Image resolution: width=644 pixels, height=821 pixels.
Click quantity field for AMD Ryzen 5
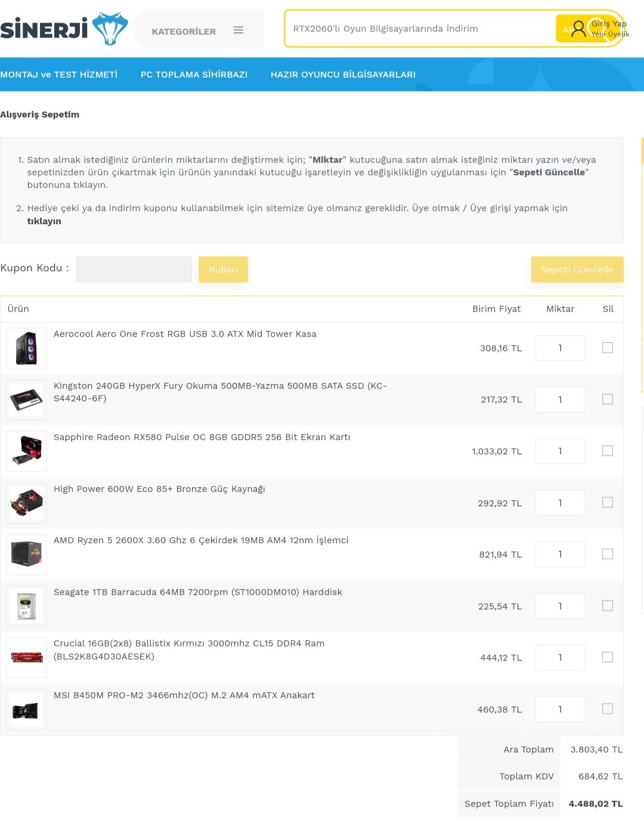click(x=561, y=554)
